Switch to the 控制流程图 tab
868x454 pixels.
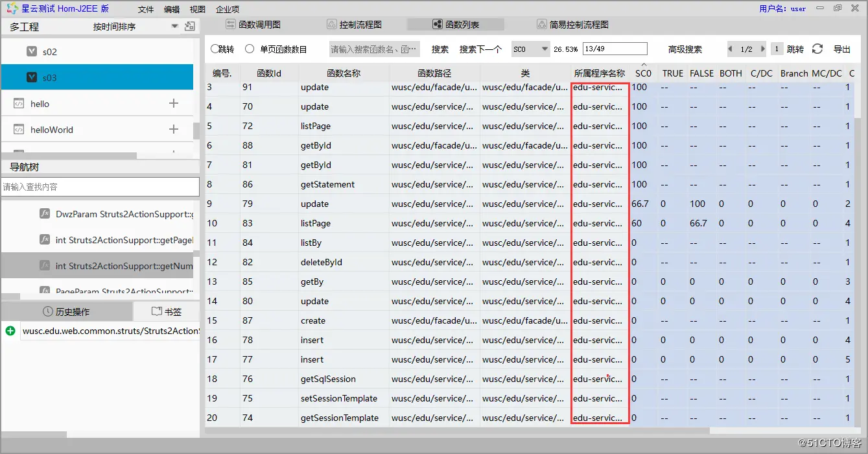pyautogui.click(x=354, y=24)
